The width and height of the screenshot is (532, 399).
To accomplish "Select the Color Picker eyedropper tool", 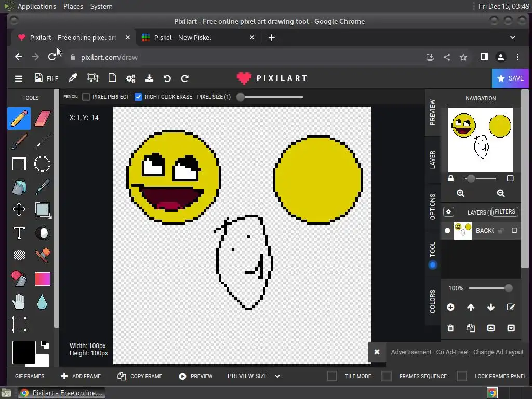I will (43, 187).
